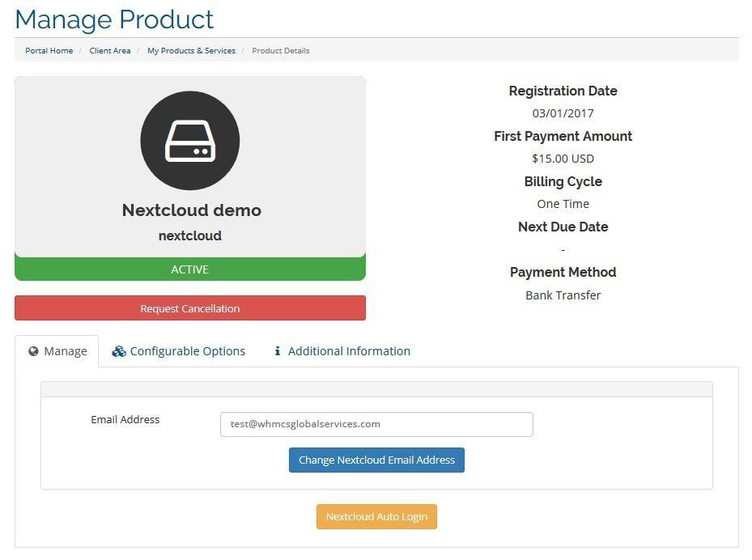Click the Nextcloud demo product title
The image size is (752, 560).
coord(191,210)
